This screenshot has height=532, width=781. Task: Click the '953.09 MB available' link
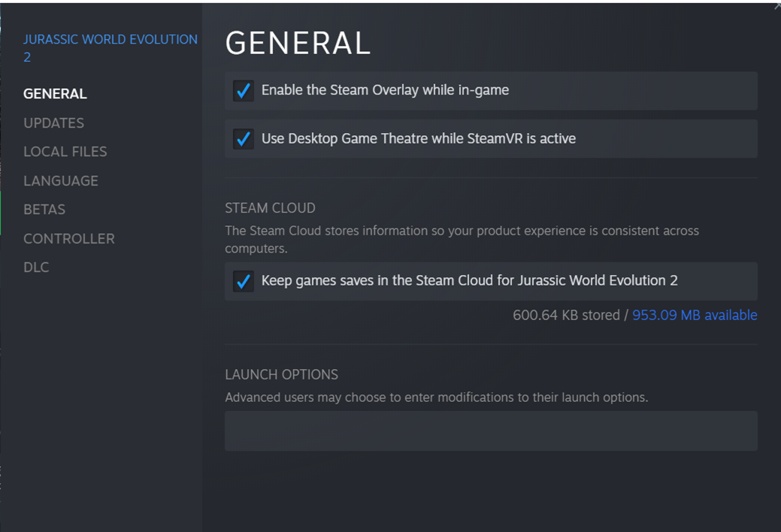(694, 316)
